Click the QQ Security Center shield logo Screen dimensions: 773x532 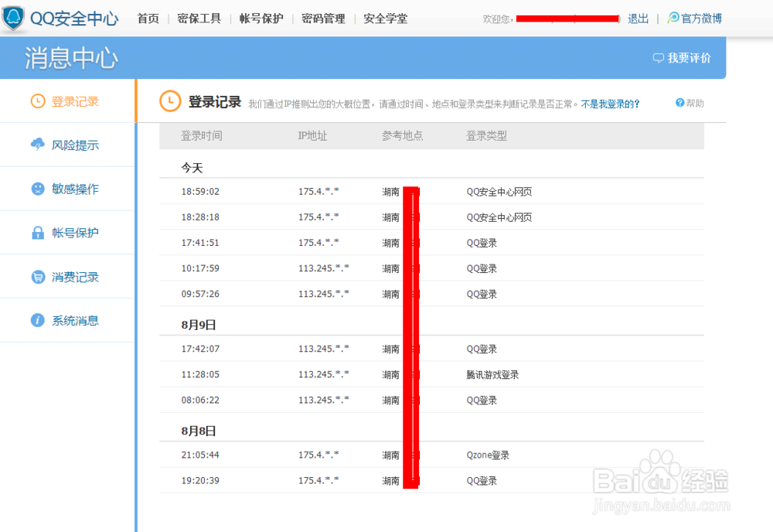(x=13, y=18)
